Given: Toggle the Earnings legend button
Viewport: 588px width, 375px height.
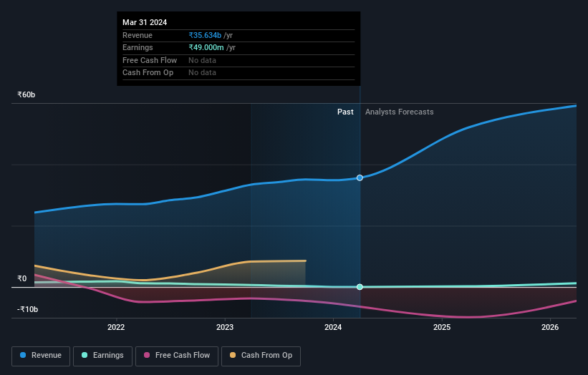Looking at the screenshot, I should pos(102,356).
